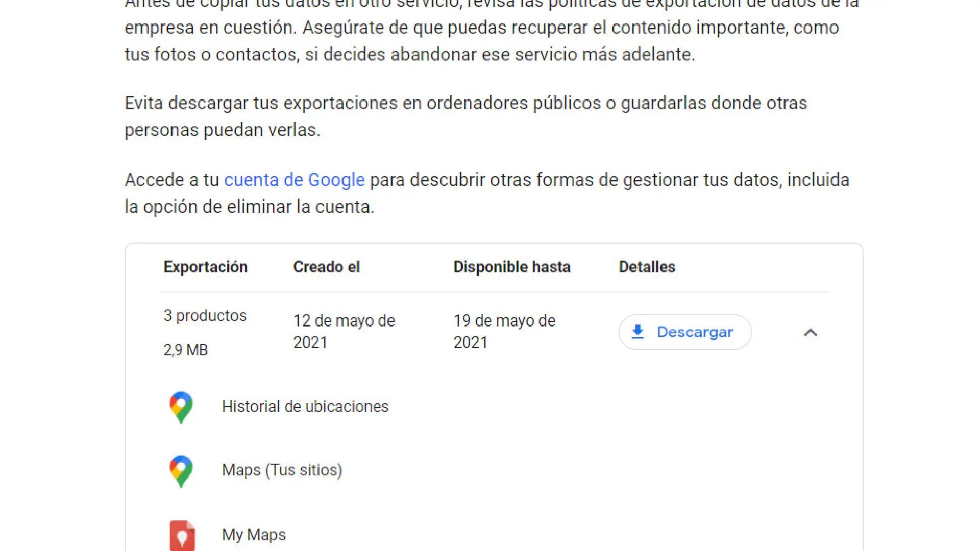Collapse the export details with the chevron
The image size is (980, 551).
click(x=811, y=333)
